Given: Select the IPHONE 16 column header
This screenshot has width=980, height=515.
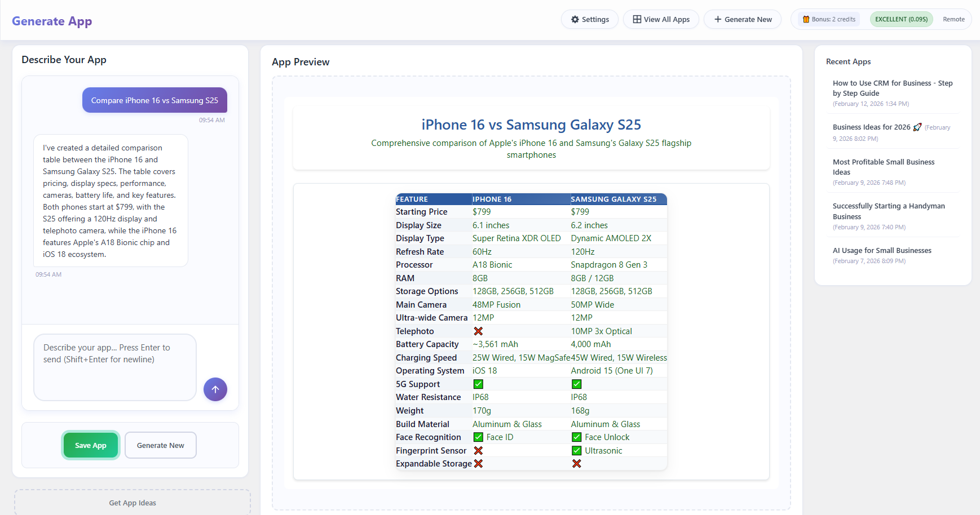Looking at the screenshot, I should (492, 199).
